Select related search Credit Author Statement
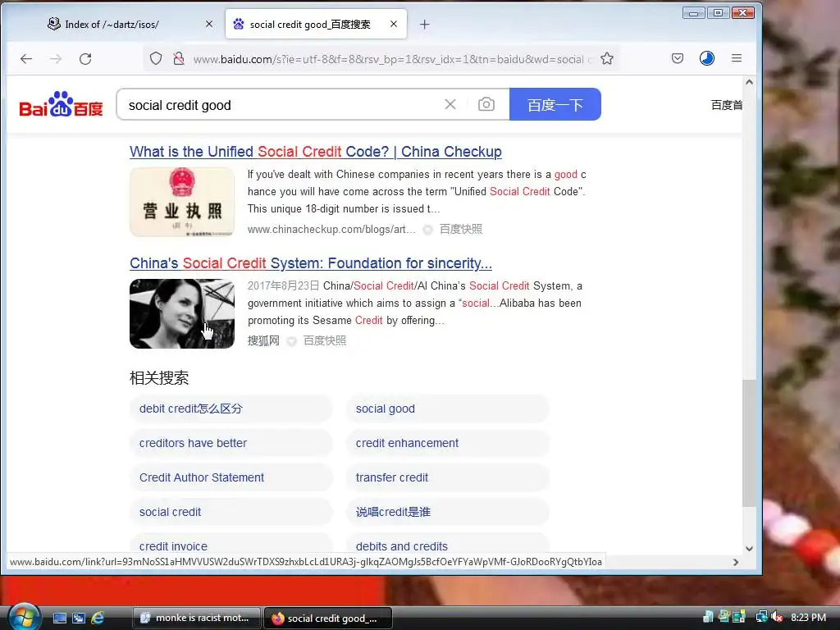The width and height of the screenshot is (840, 630). (x=231, y=477)
